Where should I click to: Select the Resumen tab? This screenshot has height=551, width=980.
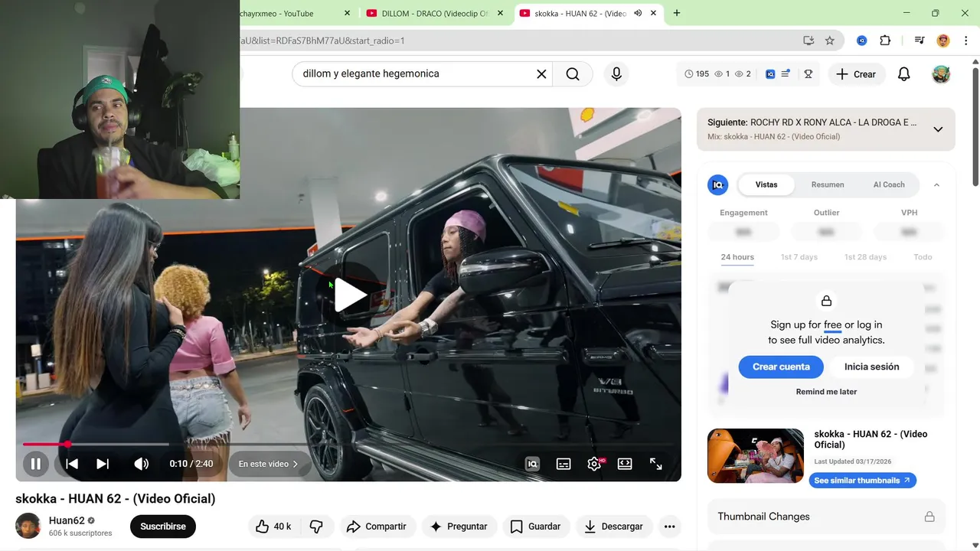coord(828,184)
